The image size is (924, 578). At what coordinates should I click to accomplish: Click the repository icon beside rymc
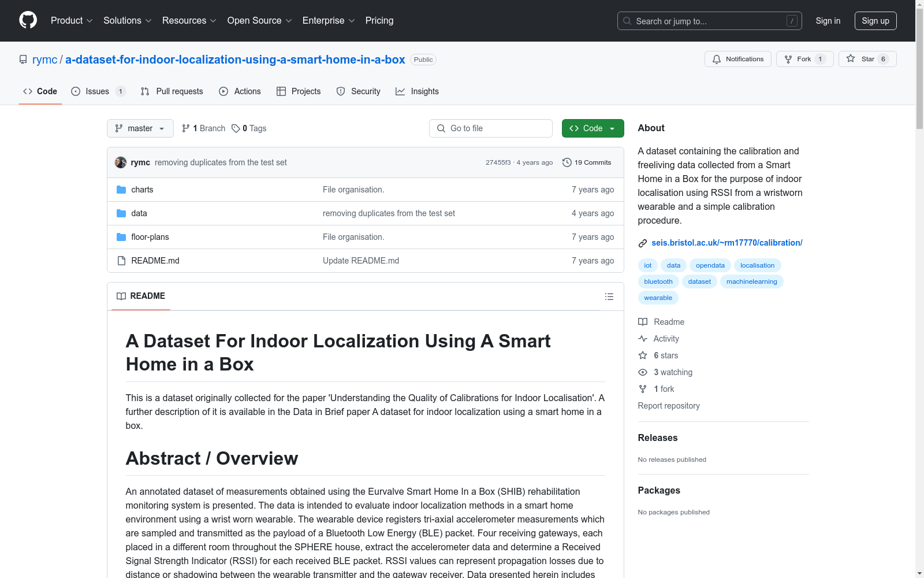pos(23,60)
